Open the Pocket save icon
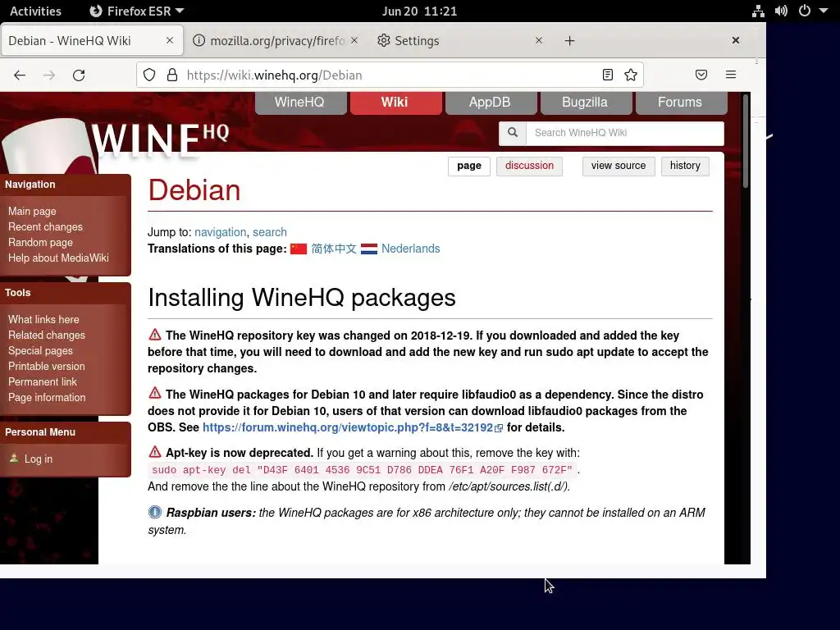 point(701,75)
